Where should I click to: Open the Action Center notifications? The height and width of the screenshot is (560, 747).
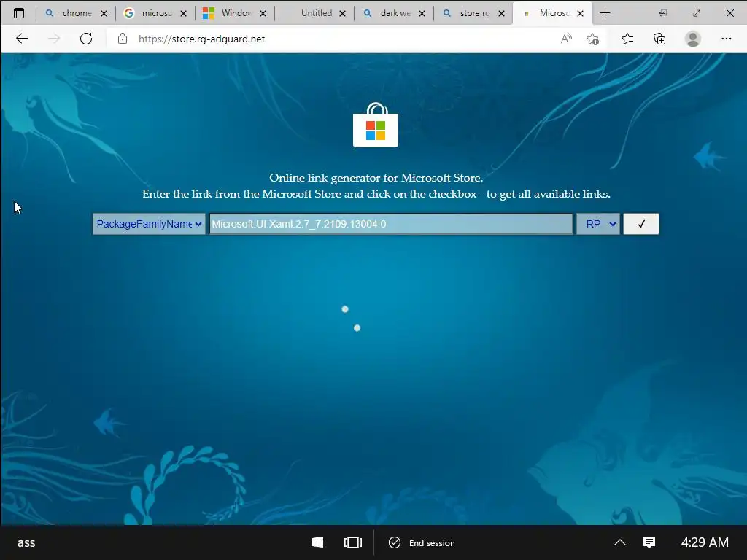pos(649,542)
